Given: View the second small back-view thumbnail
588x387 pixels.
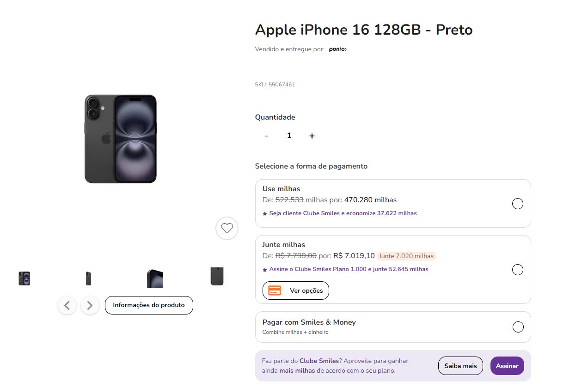Looking at the screenshot, I should (x=88, y=278).
